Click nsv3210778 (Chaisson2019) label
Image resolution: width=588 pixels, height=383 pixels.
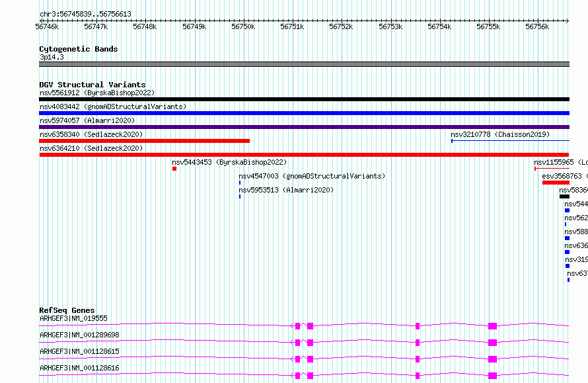tap(500, 134)
